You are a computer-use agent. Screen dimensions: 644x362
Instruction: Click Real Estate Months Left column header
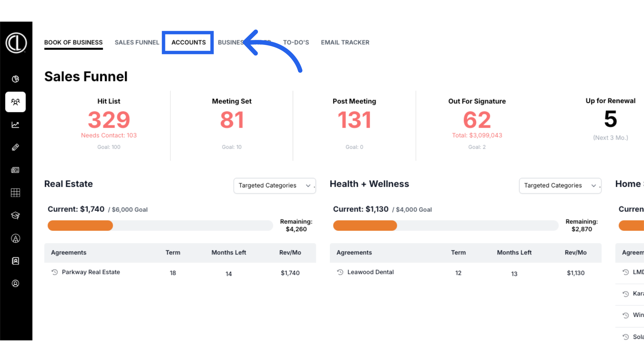point(229,253)
